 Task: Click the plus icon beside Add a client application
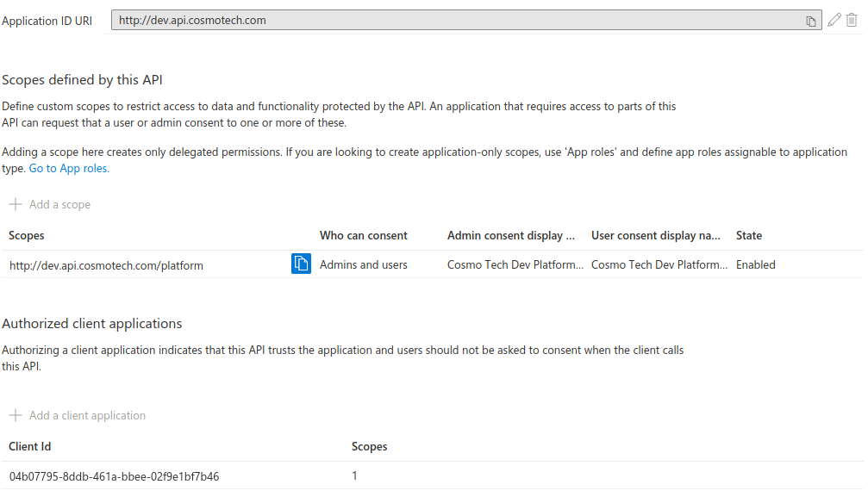coord(16,415)
